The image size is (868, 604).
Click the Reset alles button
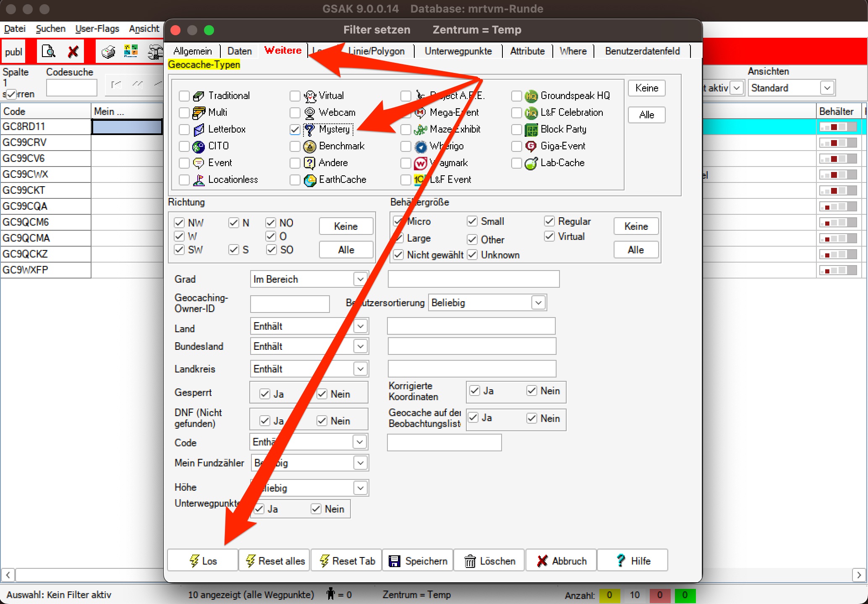pos(275,561)
